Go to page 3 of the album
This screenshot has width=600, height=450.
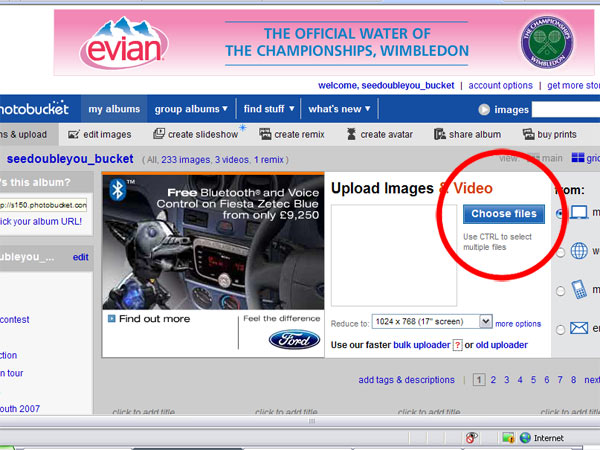[x=507, y=380]
